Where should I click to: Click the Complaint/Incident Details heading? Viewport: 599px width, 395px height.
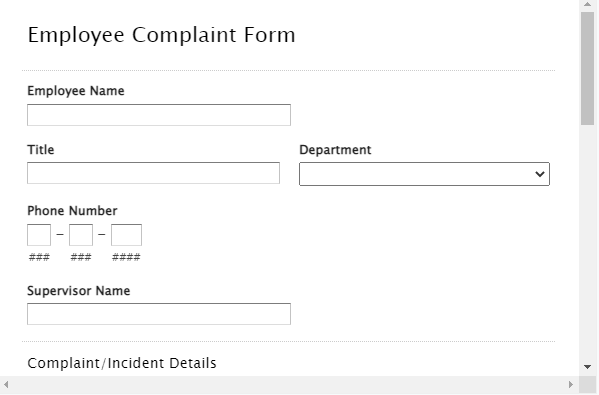122,363
